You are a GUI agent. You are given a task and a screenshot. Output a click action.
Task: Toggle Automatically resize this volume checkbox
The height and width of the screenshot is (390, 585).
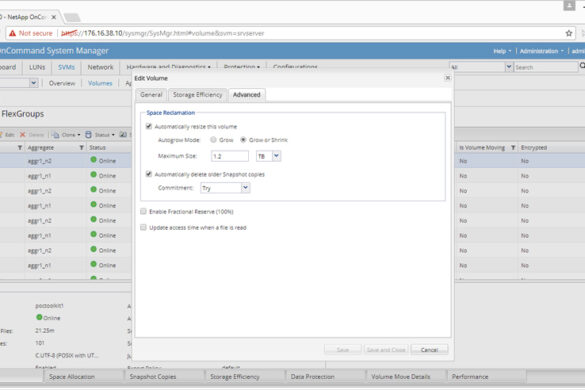pyautogui.click(x=149, y=126)
